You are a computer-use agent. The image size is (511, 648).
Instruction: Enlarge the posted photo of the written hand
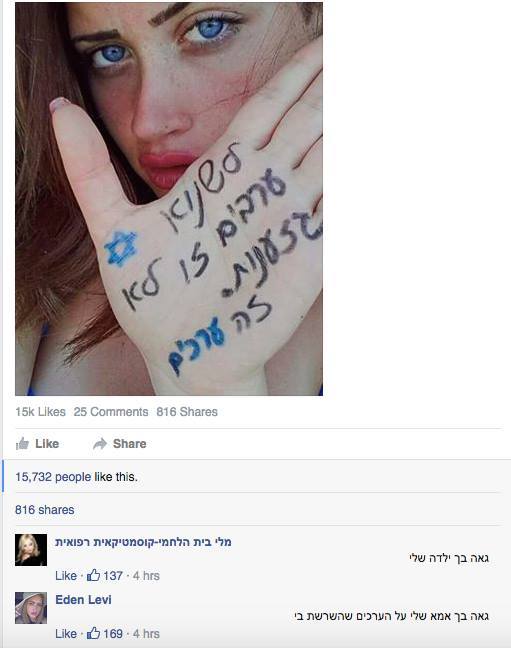(x=169, y=198)
